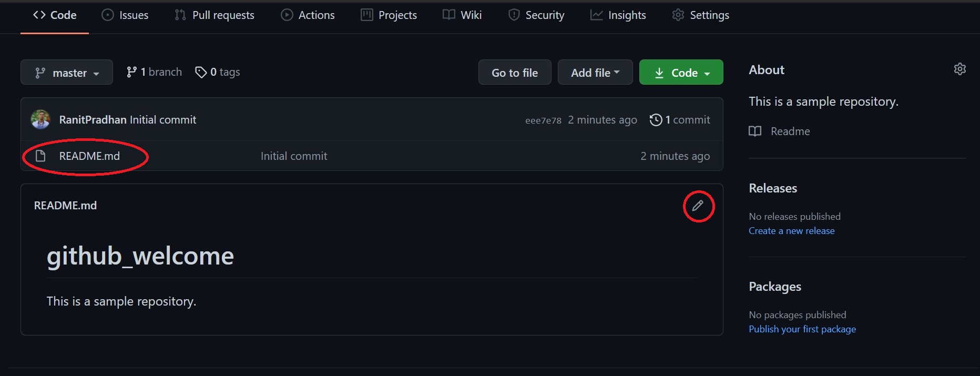Open repository Settings tab
The image size is (980, 376).
pyautogui.click(x=701, y=15)
